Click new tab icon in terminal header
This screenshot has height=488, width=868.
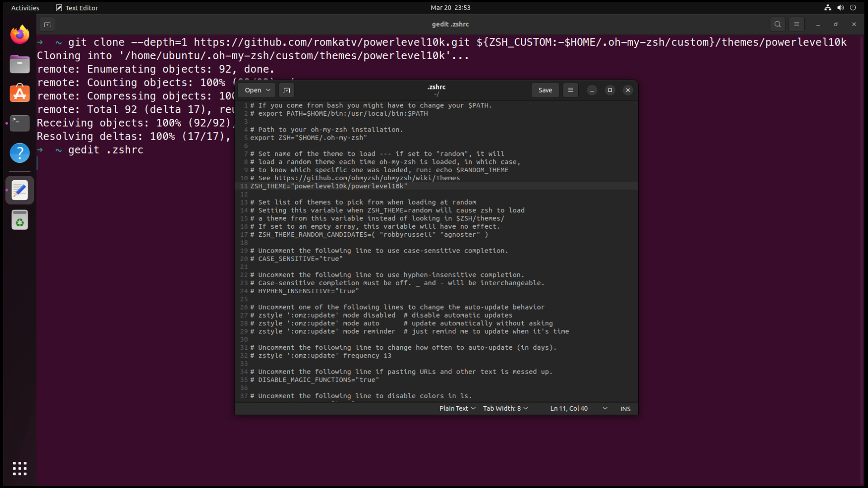47,24
